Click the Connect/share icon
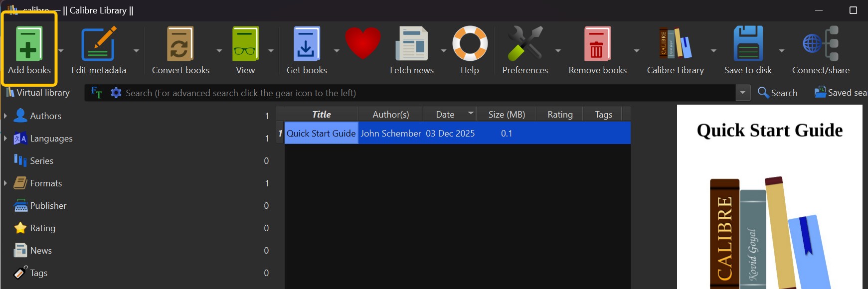 (821, 43)
